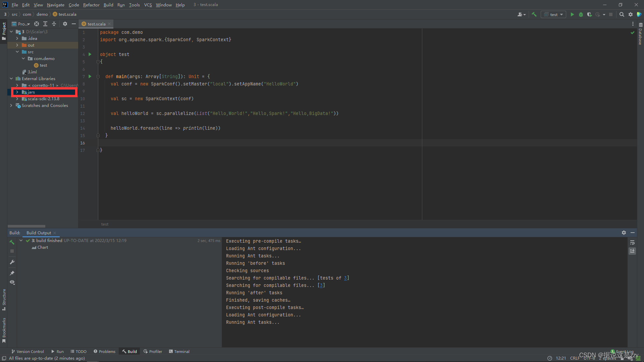Run test with Coverage
The height and width of the screenshot is (362, 644).
[589, 14]
